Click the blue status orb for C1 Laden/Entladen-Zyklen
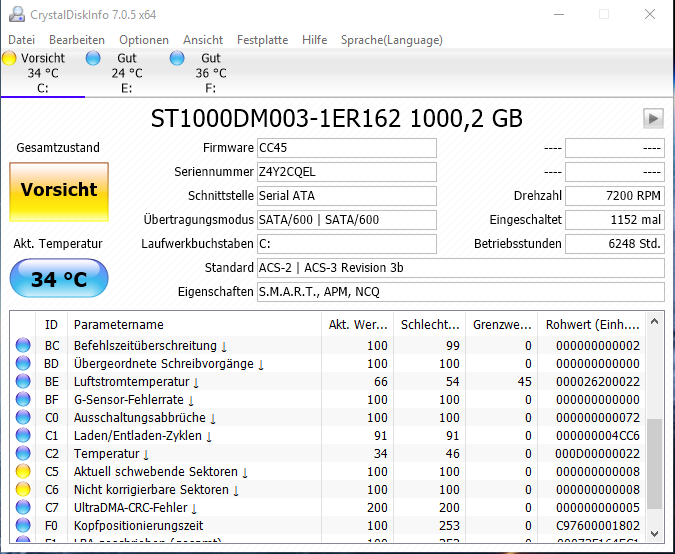The image size is (675, 554). (x=23, y=436)
